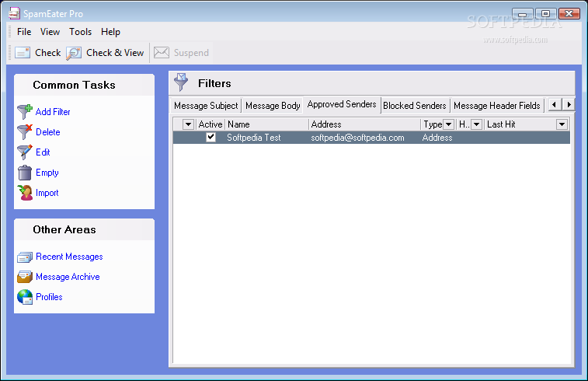
Task: Click the Filters funnel header icon
Action: pyautogui.click(x=181, y=82)
